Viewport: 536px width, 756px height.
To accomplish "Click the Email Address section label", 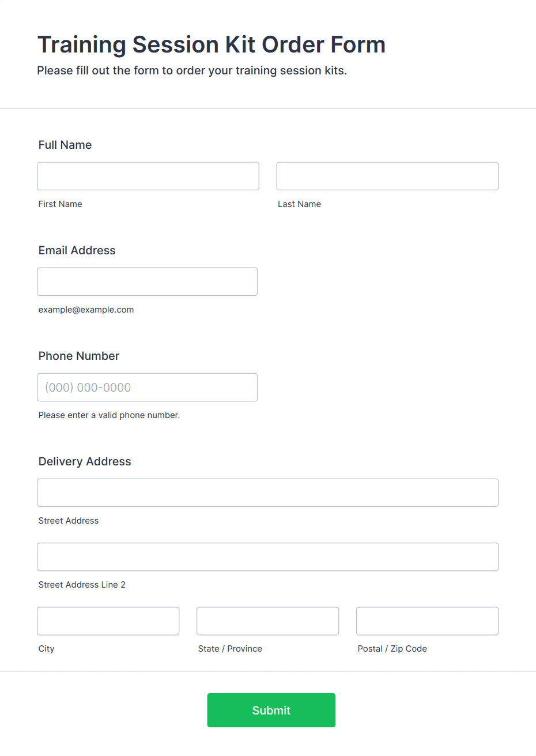I will pyautogui.click(x=77, y=250).
